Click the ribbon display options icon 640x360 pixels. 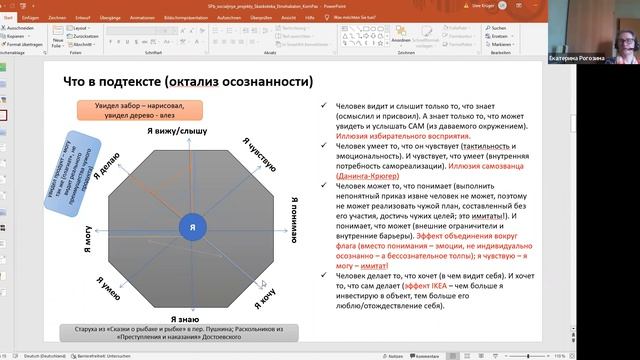(x=519, y=6)
